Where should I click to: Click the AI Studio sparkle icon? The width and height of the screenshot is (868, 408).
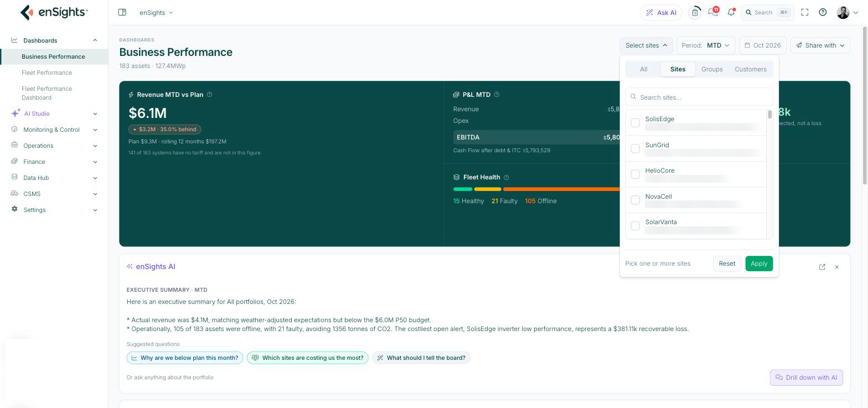[15, 113]
